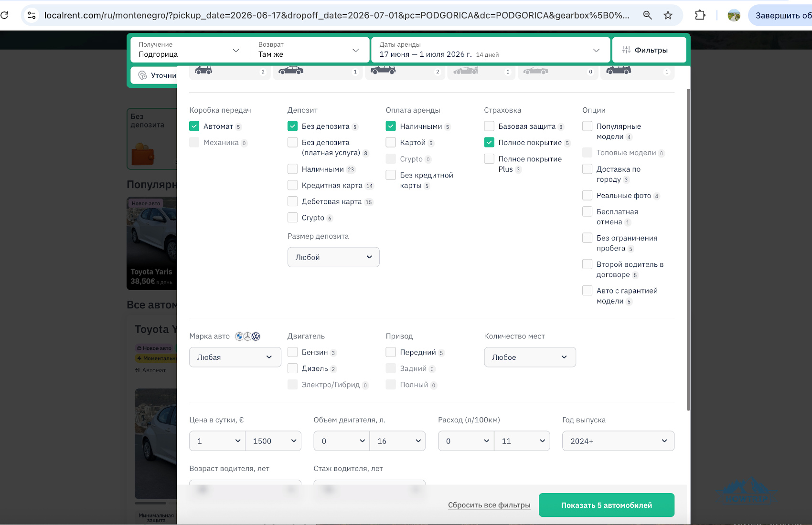
Task: Check the Передний drive checkbox
Action: coord(391,352)
